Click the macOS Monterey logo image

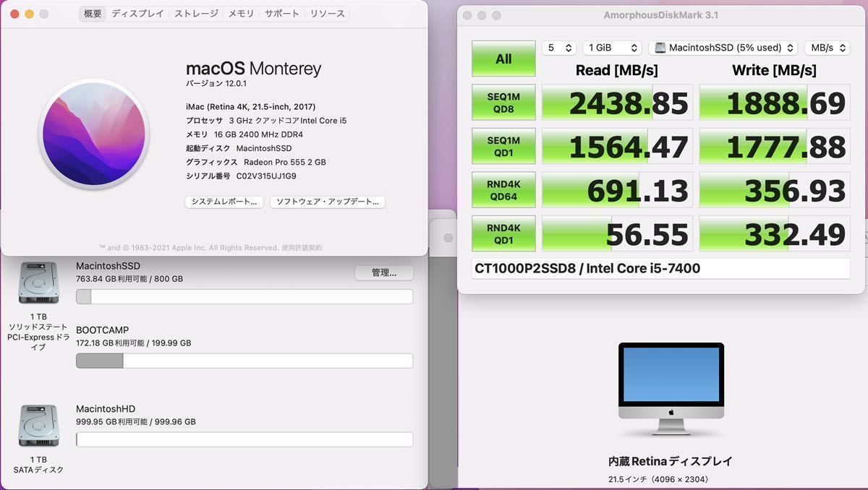click(x=93, y=134)
